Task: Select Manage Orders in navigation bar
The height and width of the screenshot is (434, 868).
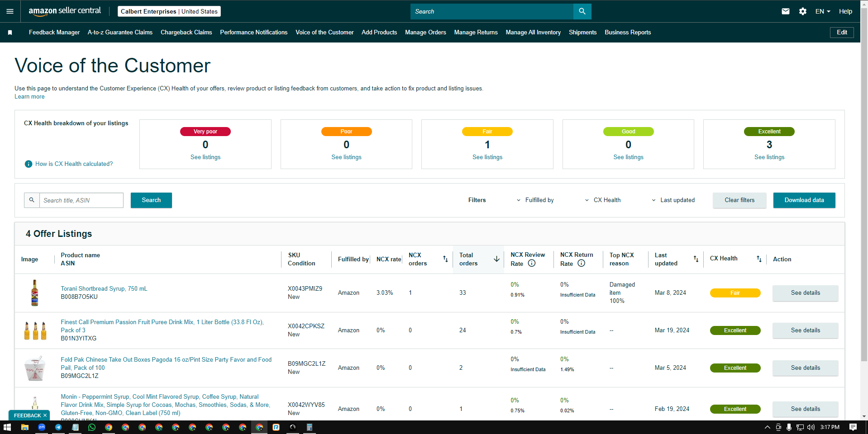Action: (x=425, y=33)
